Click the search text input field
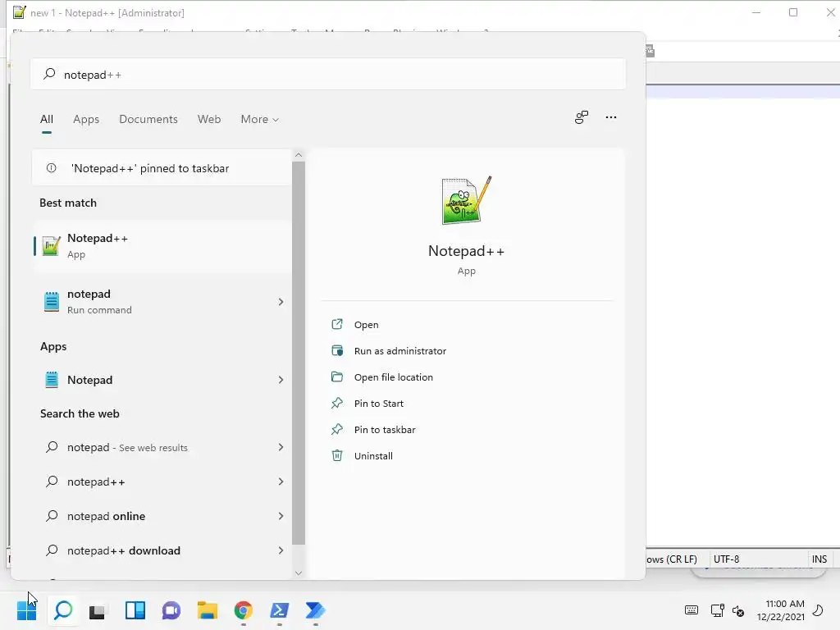This screenshot has width=840, height=630. point(328,75)
